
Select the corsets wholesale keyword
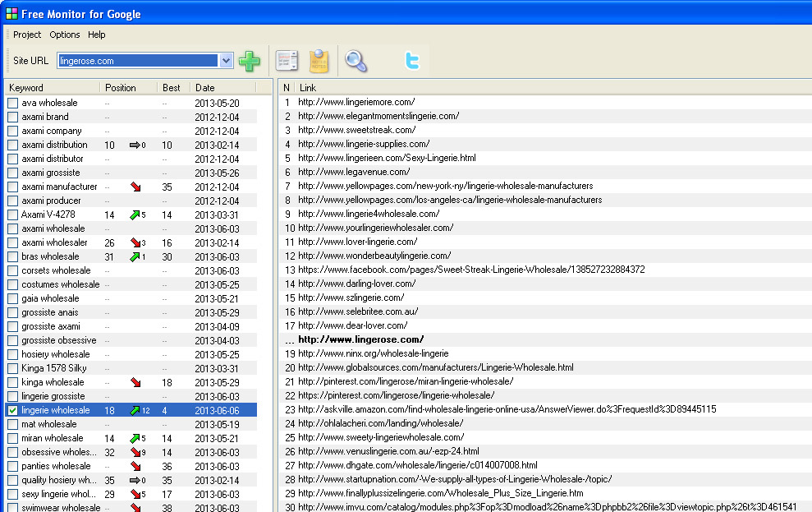tap(56, 270)
